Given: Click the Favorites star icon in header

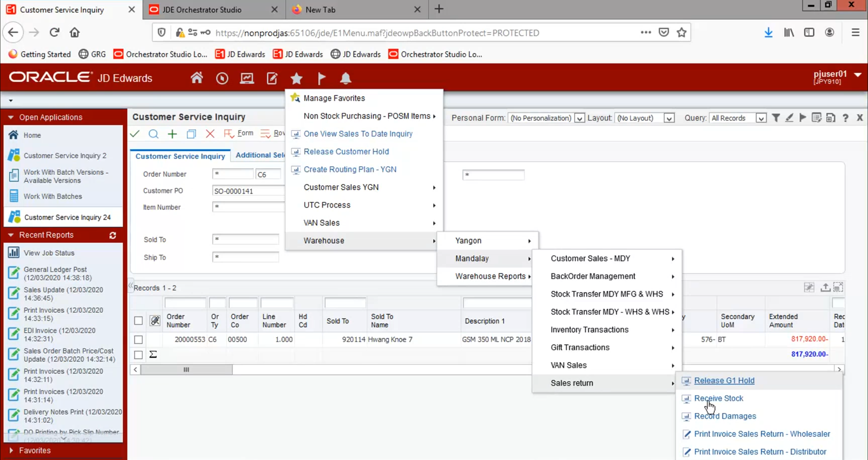Looking at the screenshot, I should (296, 78).
